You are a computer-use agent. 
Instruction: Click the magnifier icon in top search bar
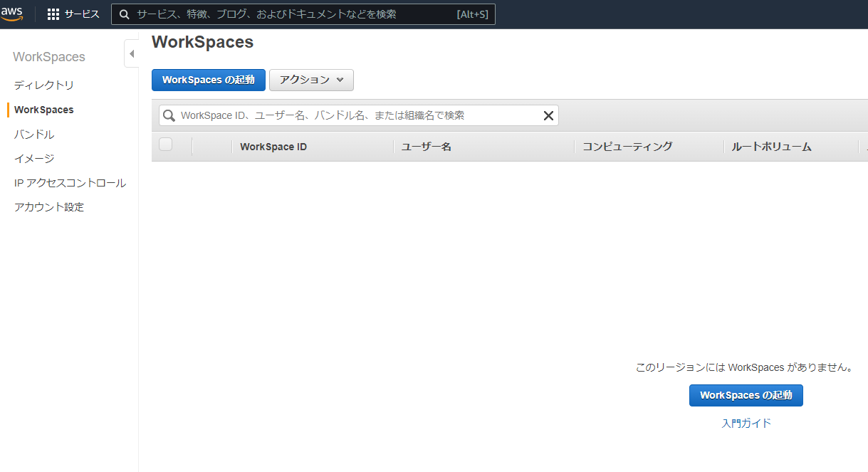[125, 14]
